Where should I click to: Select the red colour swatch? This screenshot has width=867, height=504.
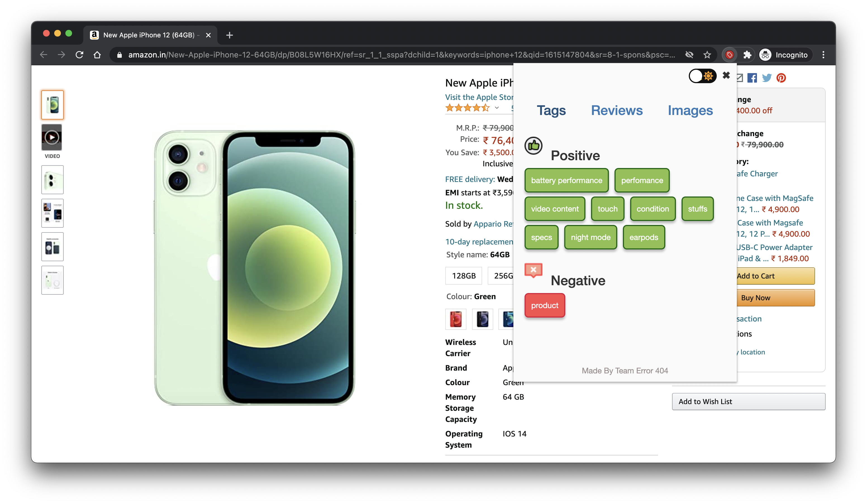click(x=456, y=319)
